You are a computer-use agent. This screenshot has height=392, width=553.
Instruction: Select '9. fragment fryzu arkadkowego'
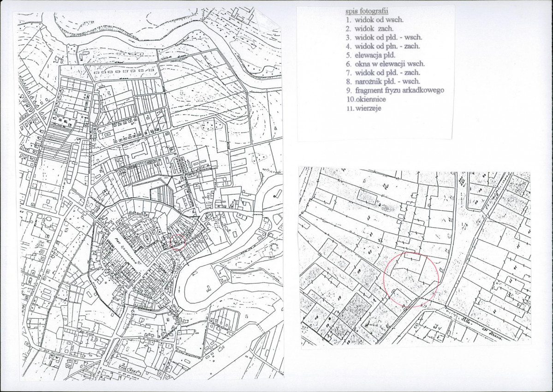click(395, 90)
